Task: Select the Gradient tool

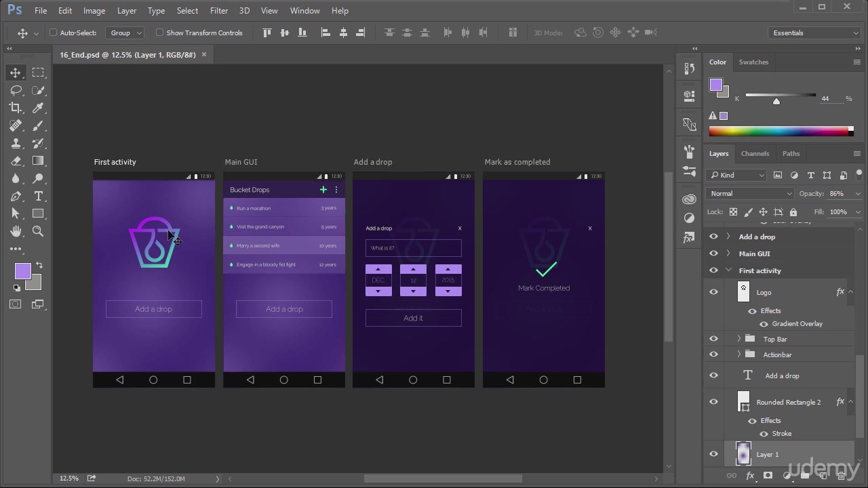Action: 38,161
